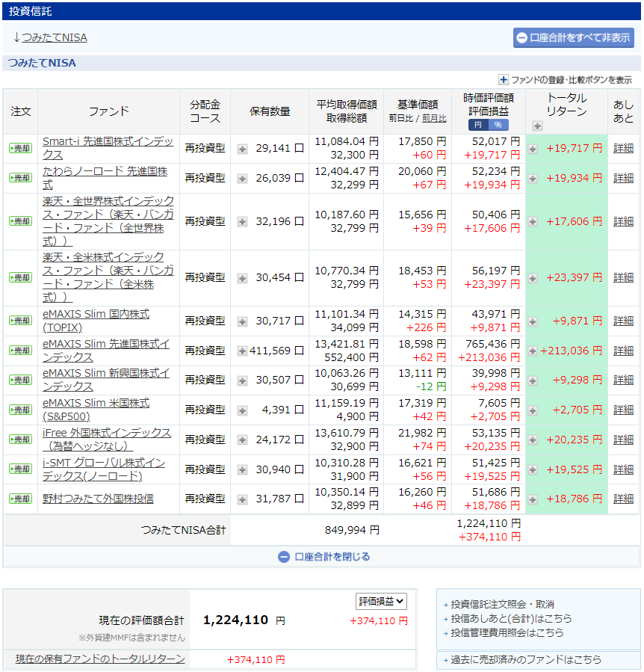The image size is (644, 672).
Task: Click 売却 button for eMAXIS Slim 先進国株式インデックス
Action: (x=21, y=351)
